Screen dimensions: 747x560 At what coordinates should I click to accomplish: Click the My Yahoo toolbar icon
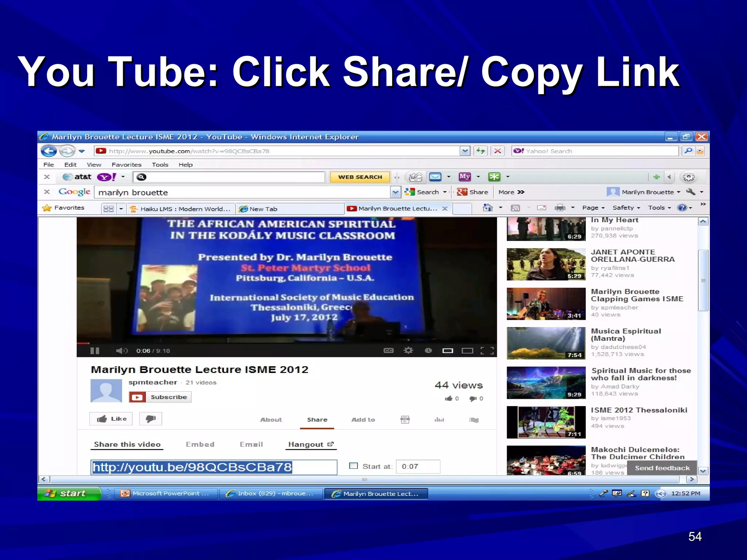point(465,177)
